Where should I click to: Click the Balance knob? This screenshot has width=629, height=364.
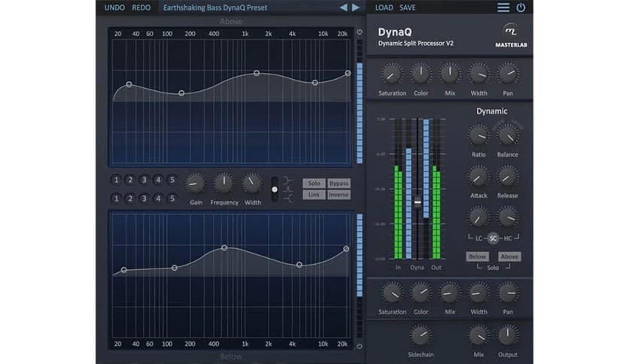pyautogui.click(x=507, y=135)
